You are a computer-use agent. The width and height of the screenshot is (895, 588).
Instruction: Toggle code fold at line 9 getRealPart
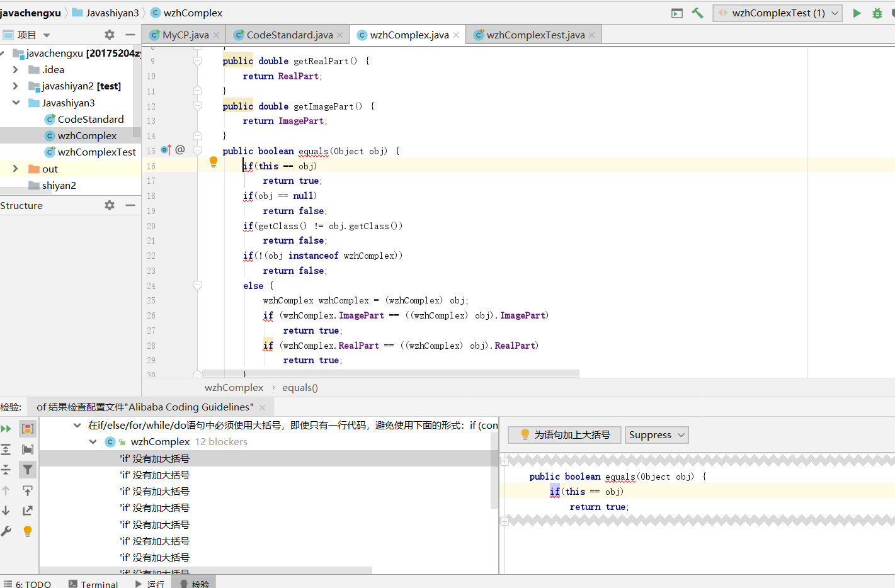pos(197,61)
